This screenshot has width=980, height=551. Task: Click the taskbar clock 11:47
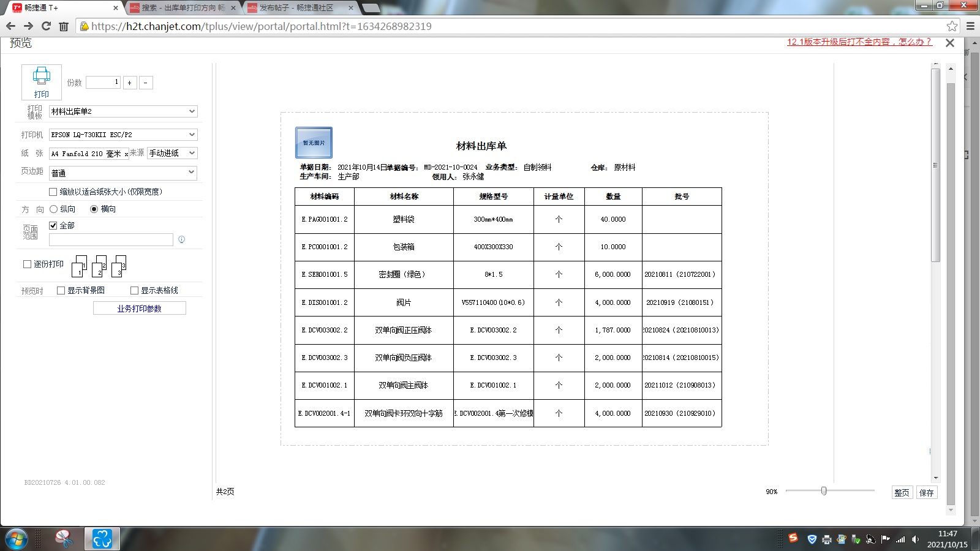point(948,539)
